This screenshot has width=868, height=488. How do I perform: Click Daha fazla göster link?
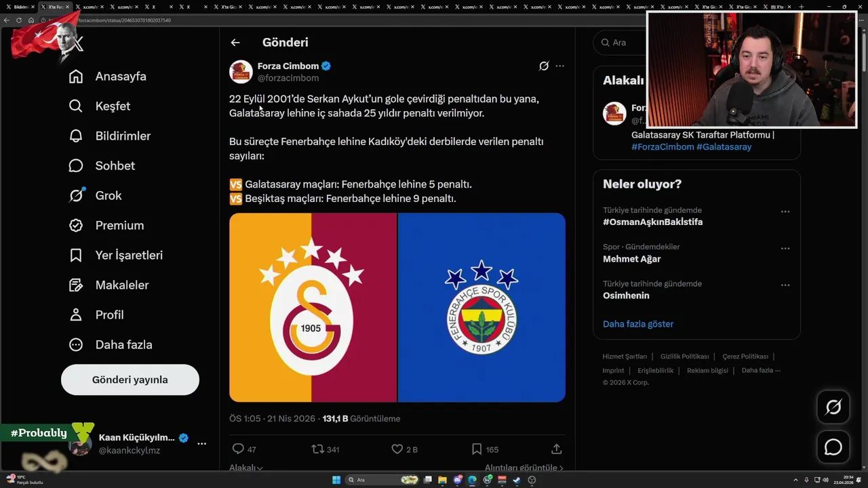(x=638, y=324)
